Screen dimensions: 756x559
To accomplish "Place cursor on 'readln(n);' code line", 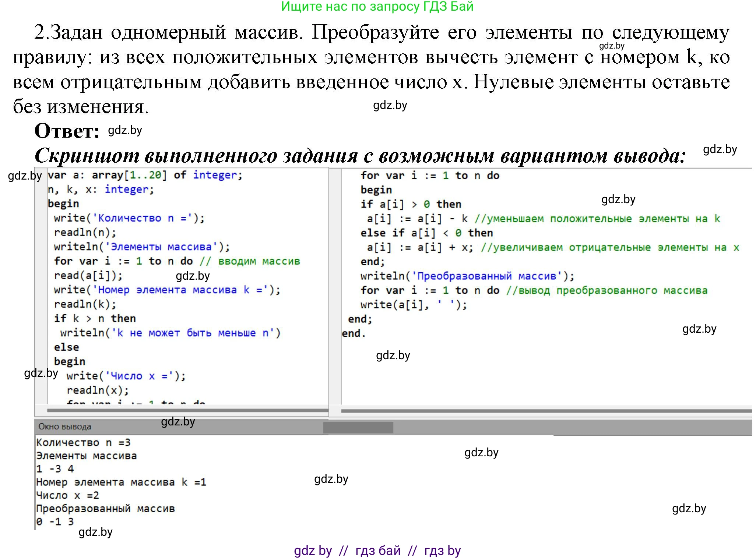I will pyautogui.click(x=85, y=233).
